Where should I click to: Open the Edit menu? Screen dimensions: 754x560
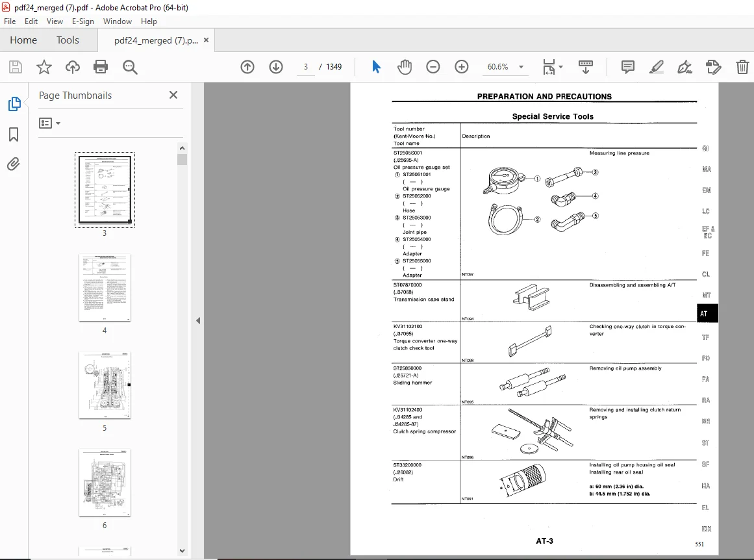tap(31, 21)
